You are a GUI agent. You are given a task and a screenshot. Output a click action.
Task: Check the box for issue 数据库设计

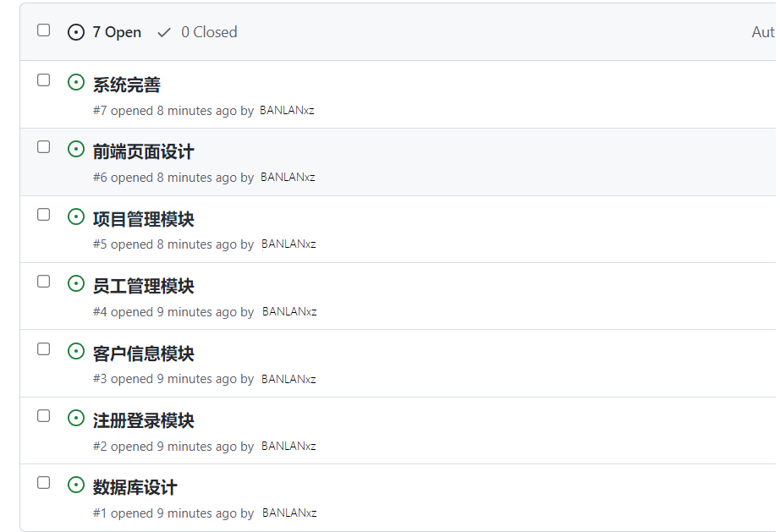[44, 483]
